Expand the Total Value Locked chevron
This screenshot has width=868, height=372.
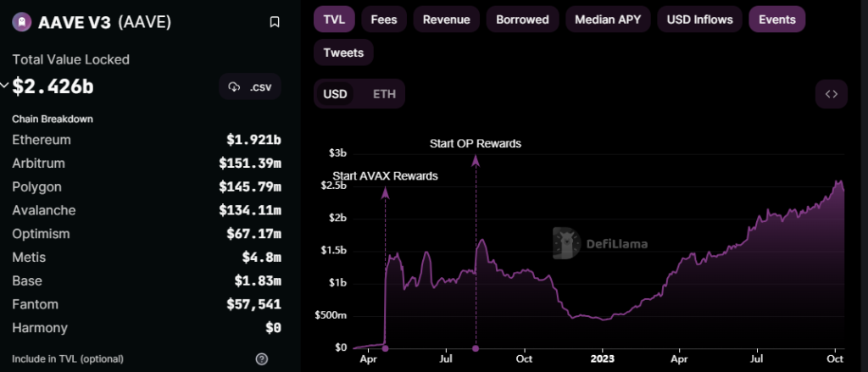tap(5, 86)
